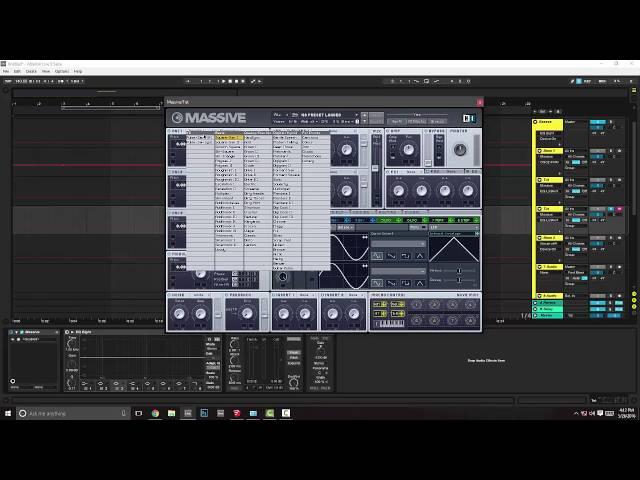Open Massive's preset name dropdown
The height and width of the screenshot is (480, 640).
tap(357, 115)
